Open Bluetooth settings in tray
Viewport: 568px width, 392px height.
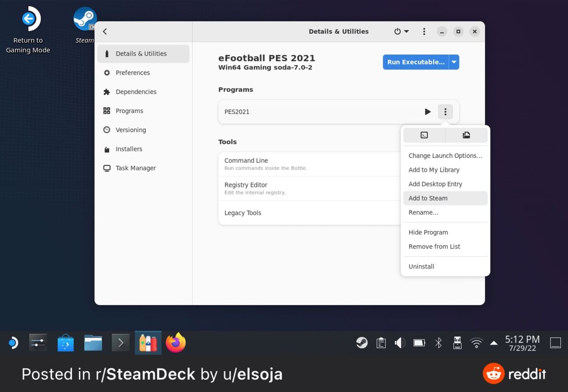coord(438,343)
